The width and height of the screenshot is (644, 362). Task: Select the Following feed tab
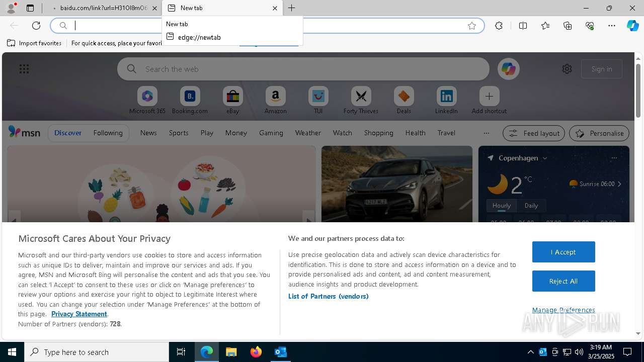108,133
